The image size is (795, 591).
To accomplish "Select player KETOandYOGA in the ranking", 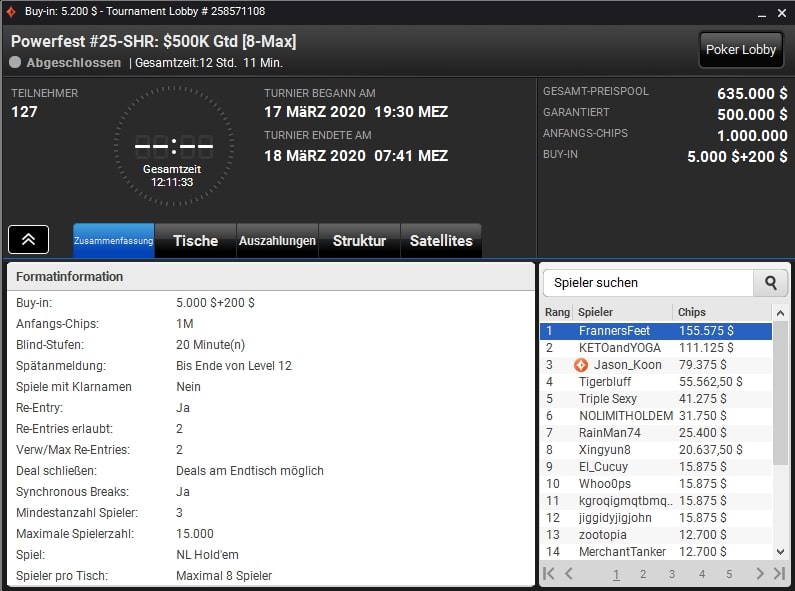I will coord(620,348).
